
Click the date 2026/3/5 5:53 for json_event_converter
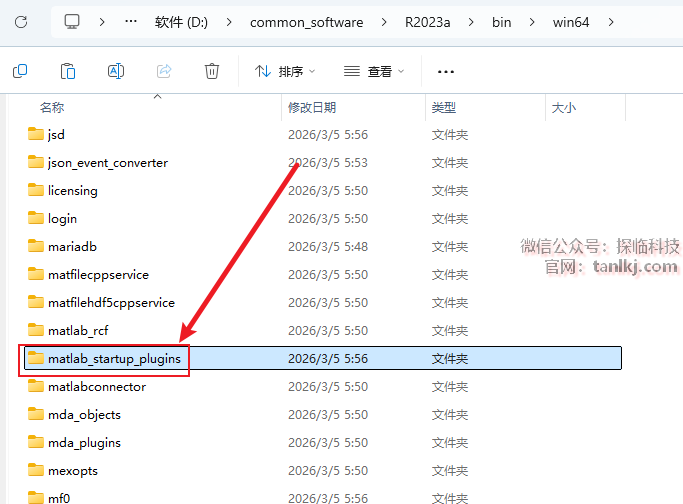[328, 163]
